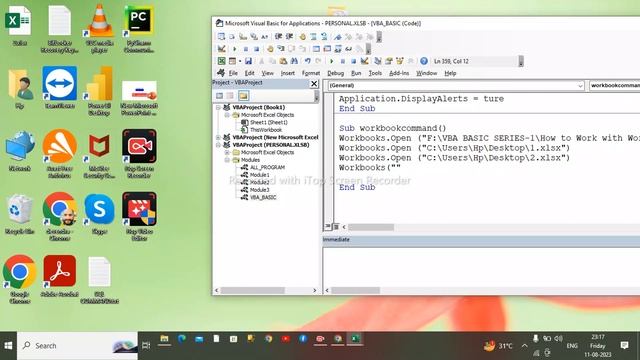Toggle Design Mode in the Standard toolbar

(x=364, y=61)
